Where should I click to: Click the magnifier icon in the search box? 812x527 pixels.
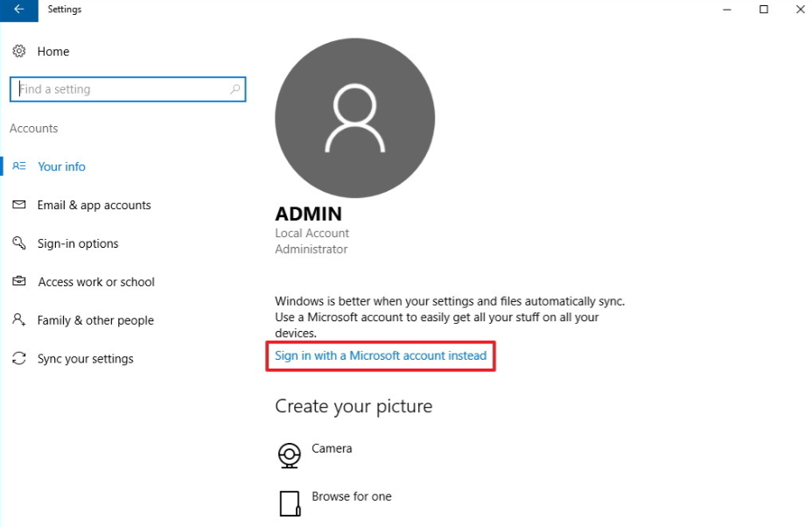click(x=234, y=89)
